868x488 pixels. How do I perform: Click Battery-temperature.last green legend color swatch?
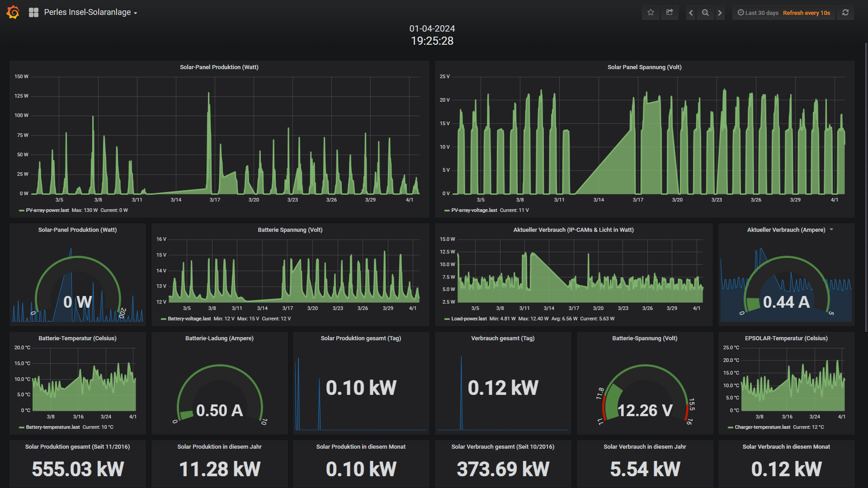tap(22, 427)
